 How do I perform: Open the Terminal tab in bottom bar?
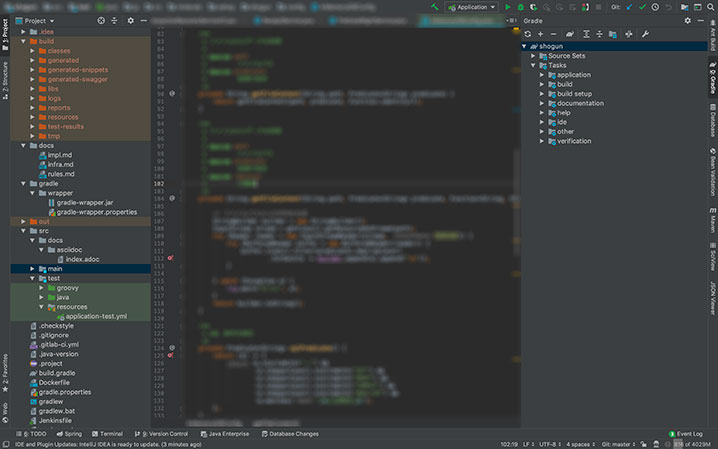[107, 434]
